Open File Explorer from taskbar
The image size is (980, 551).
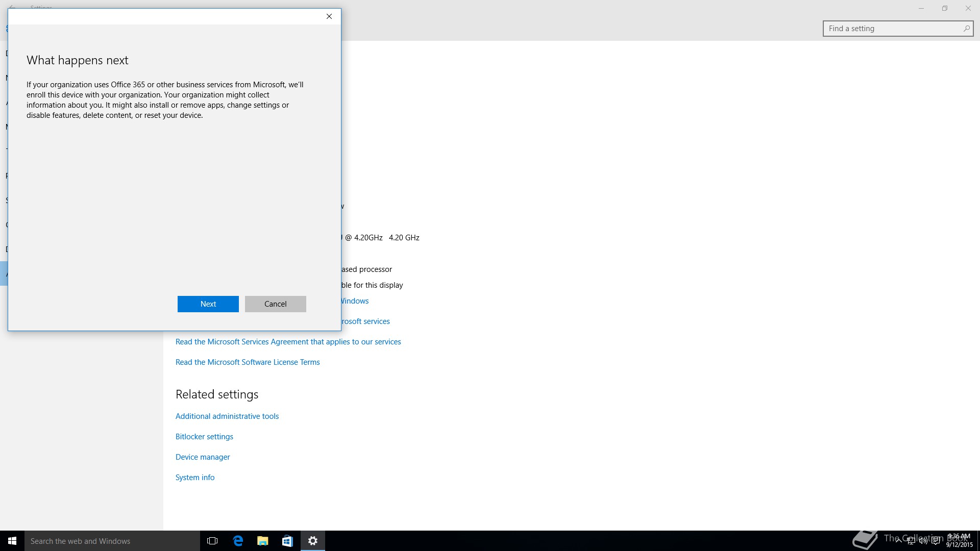(x=262, y=541)
